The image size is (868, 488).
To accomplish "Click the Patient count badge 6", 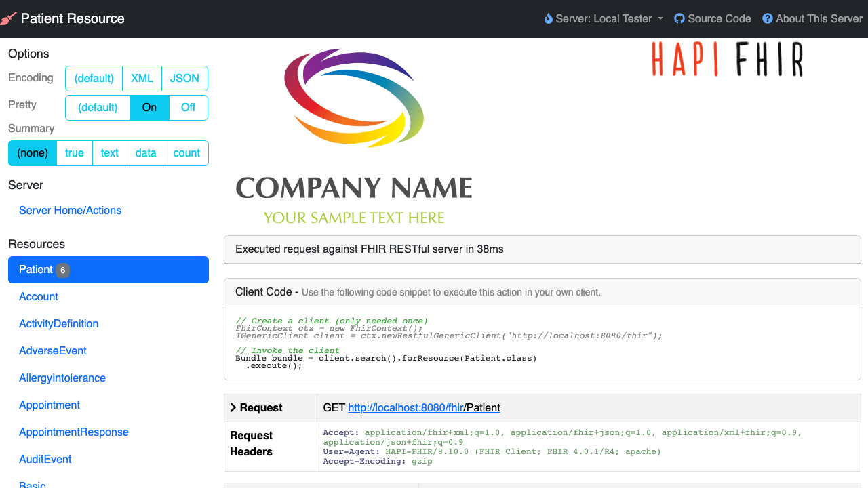I will point(62,270).
